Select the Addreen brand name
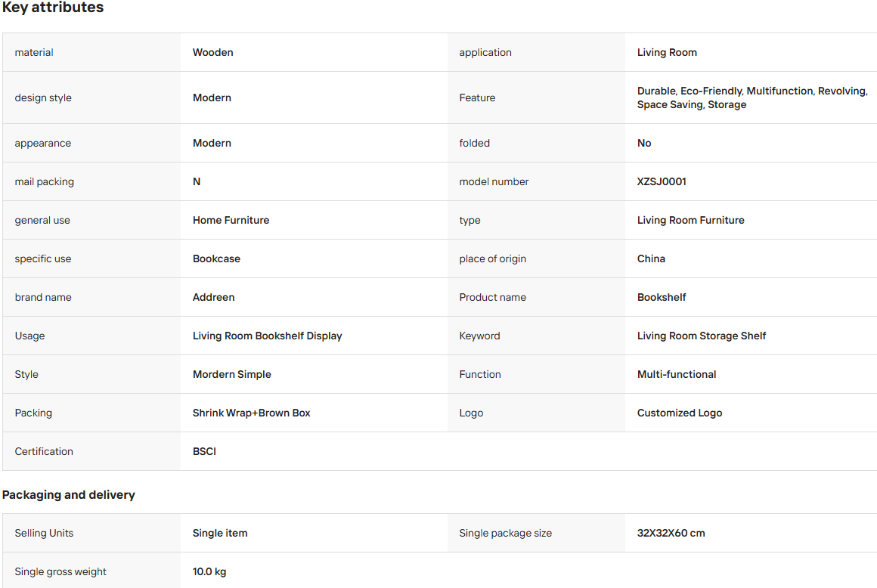Viewport: 877px width, 588px height. click(214, 297)
